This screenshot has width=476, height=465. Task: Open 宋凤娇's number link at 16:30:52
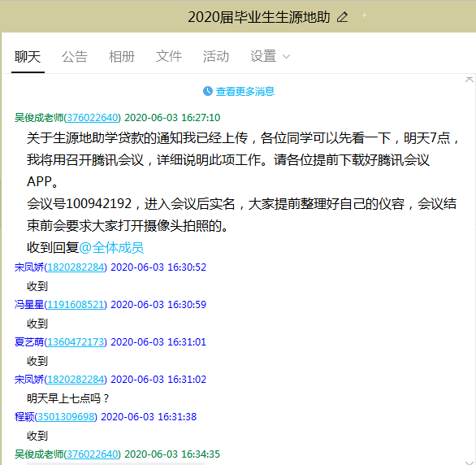click(76, 267)
